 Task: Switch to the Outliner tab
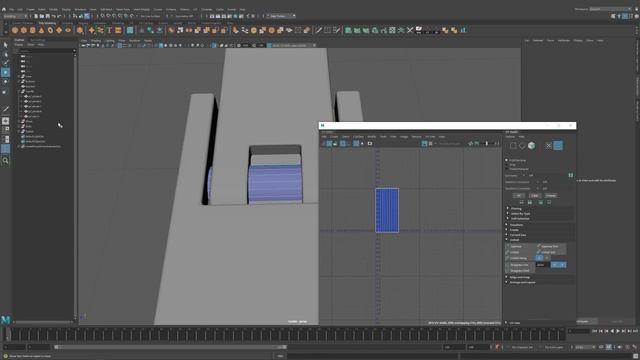click(19, 40)
